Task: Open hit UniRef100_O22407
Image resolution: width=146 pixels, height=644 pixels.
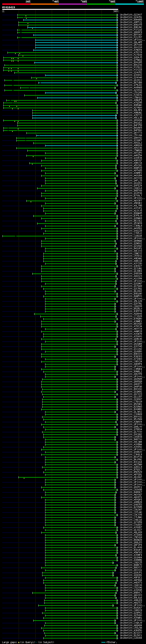Action: pos(131,15)
